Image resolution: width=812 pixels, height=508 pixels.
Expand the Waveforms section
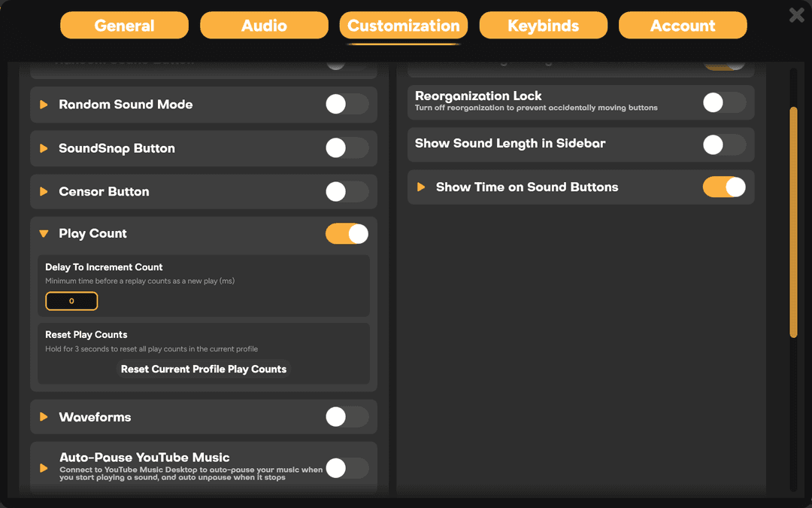coord(44,416)
